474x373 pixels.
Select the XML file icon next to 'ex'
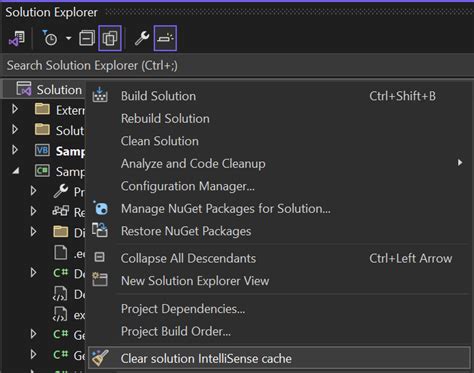tap(60, 314)
